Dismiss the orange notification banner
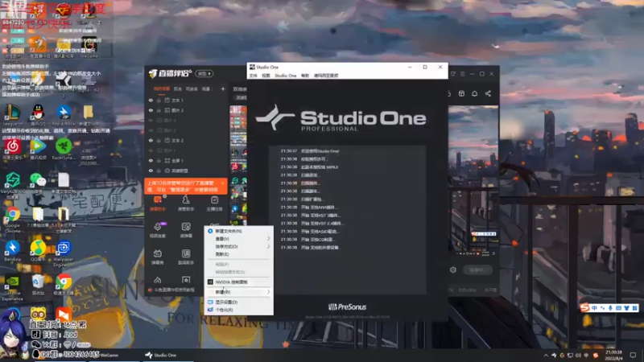The height and width of the screenshot is (362, 644). click(x=223, y=183)
